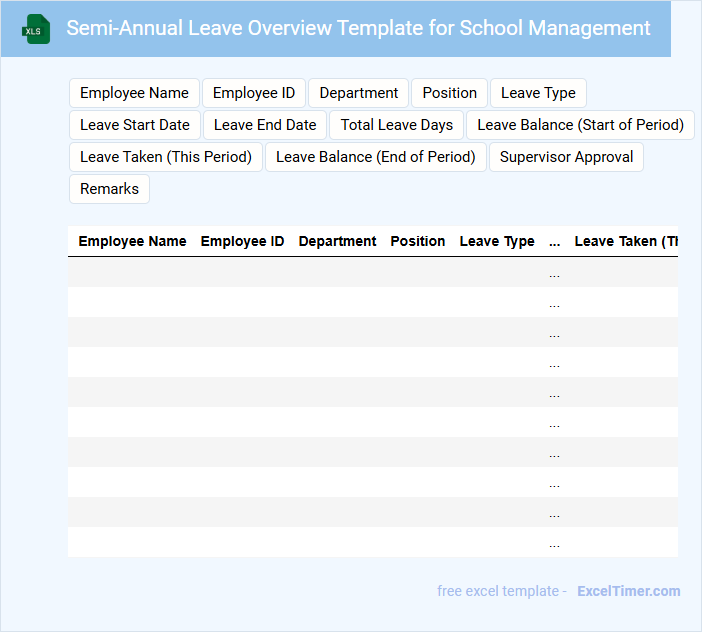Click the Department column header in table

[337, 241]
